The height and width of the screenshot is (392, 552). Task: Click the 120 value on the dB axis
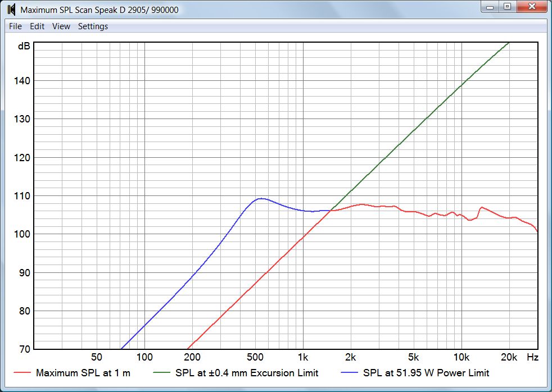point(22,157)
